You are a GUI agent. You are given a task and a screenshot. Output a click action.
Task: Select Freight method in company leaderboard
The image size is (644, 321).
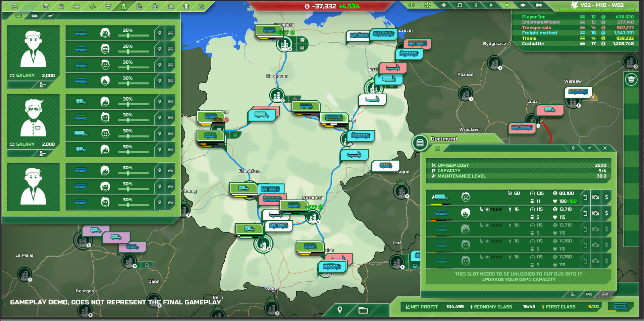[x=539, y=33]
